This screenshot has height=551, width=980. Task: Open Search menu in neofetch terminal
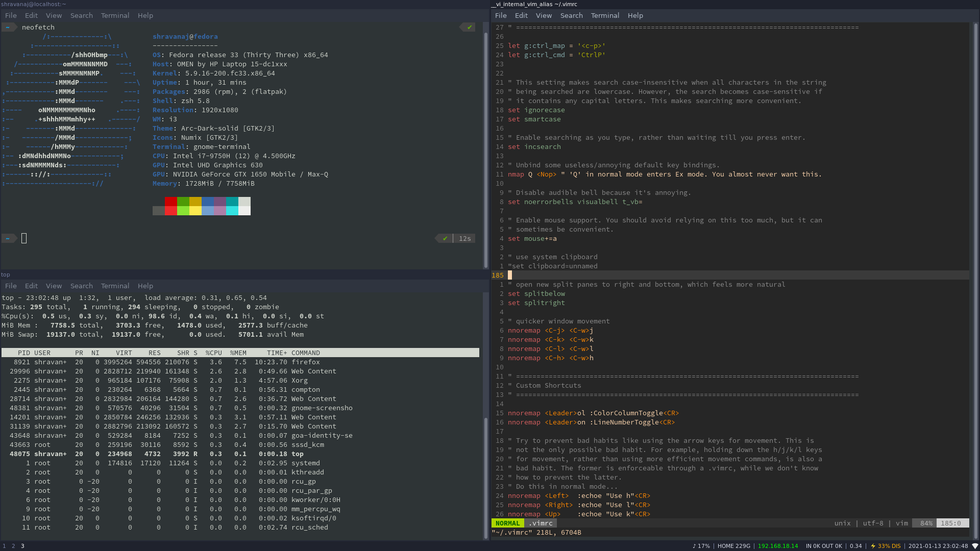click(82, 16)
